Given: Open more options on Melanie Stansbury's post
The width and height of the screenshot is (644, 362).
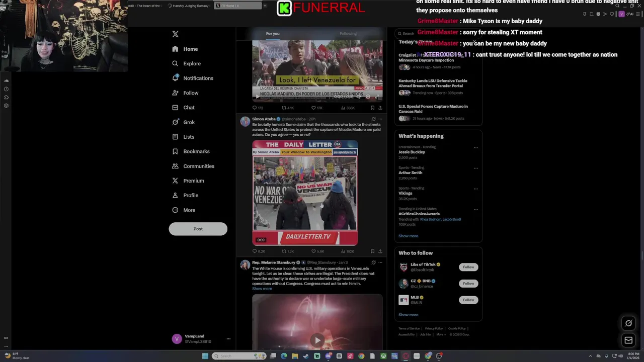Looking at the screenshot, I should click(380, 262).
